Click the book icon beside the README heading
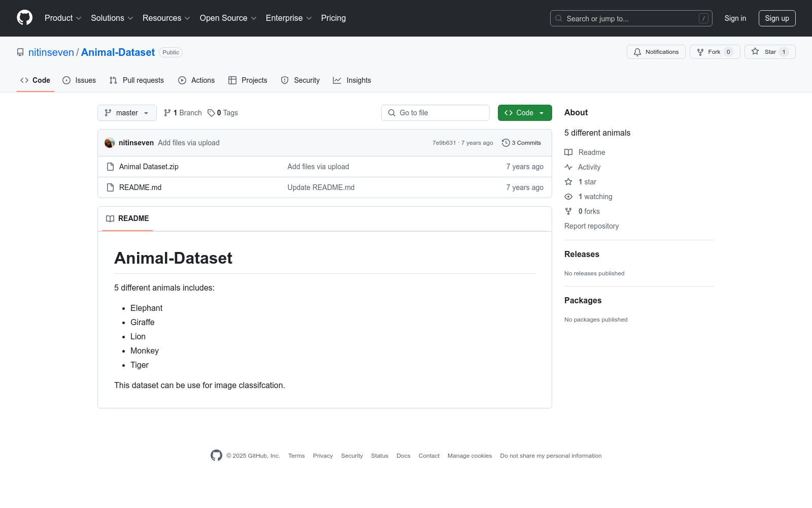The width and height of the screenshot is (812, 508). point(110,218)
